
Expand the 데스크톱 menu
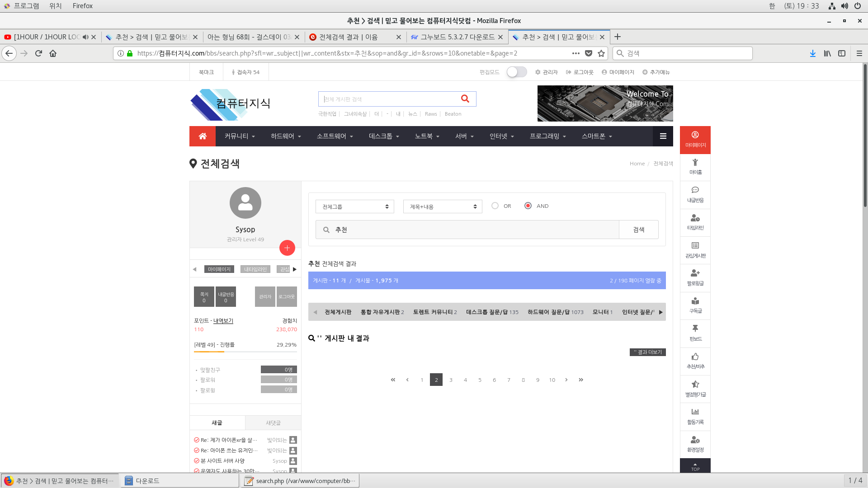tap(384, 136)
